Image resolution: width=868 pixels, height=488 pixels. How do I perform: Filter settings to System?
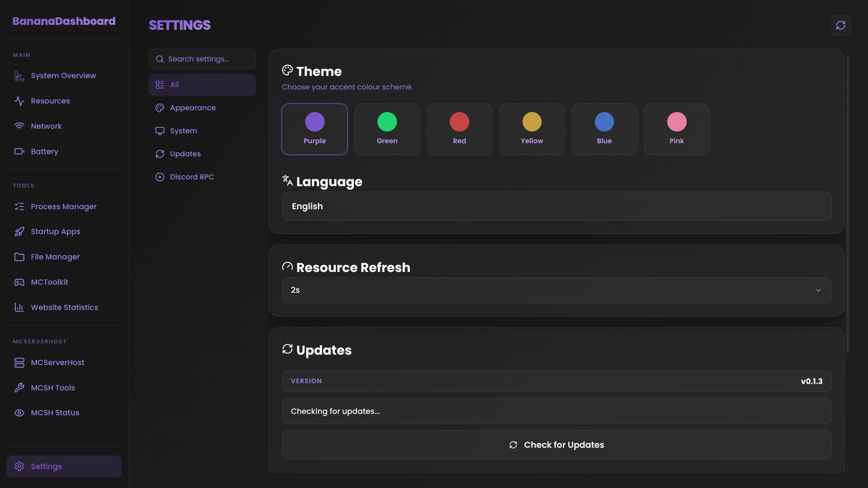click(x=202, y=131)
